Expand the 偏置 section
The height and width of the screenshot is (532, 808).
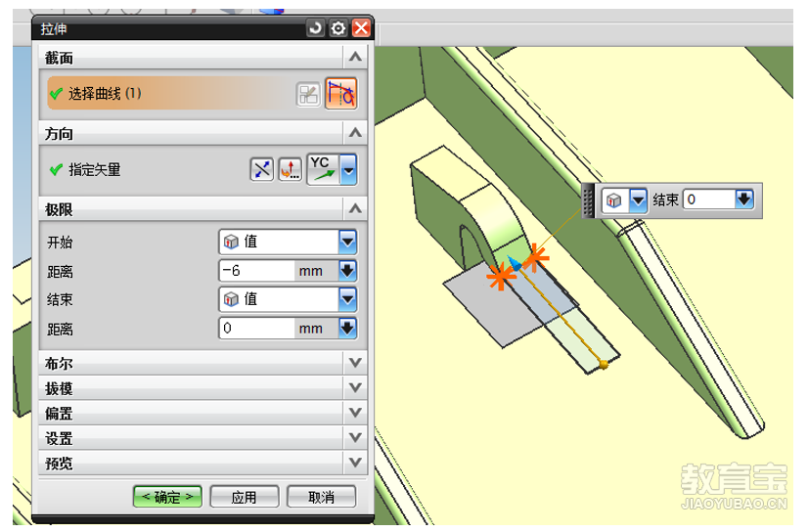coord(355,413)
